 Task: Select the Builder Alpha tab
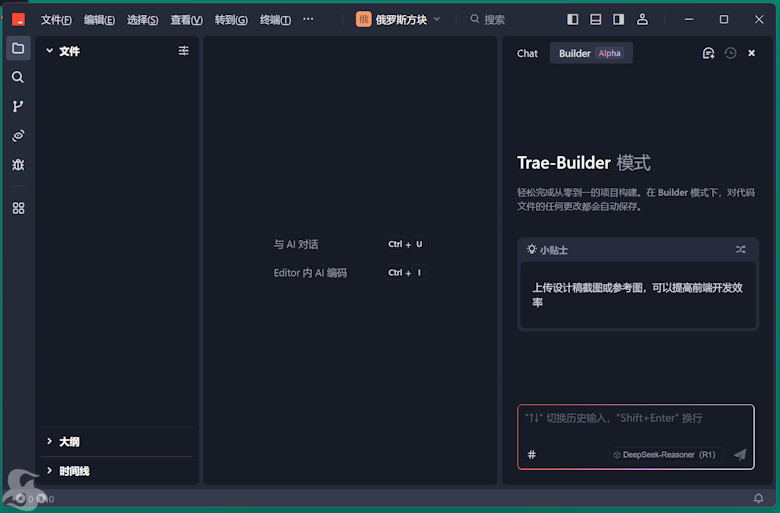click(x=591, y=53)
